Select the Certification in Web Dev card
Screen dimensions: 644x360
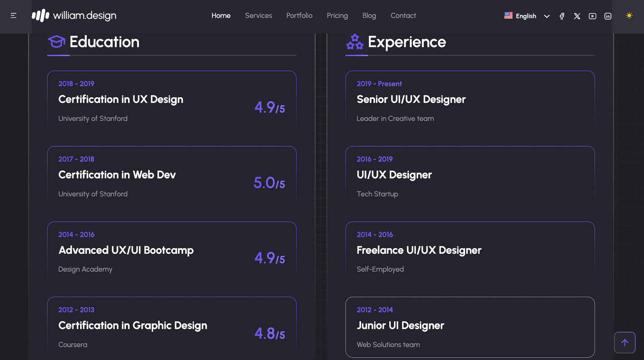click(x=171, y=176)
